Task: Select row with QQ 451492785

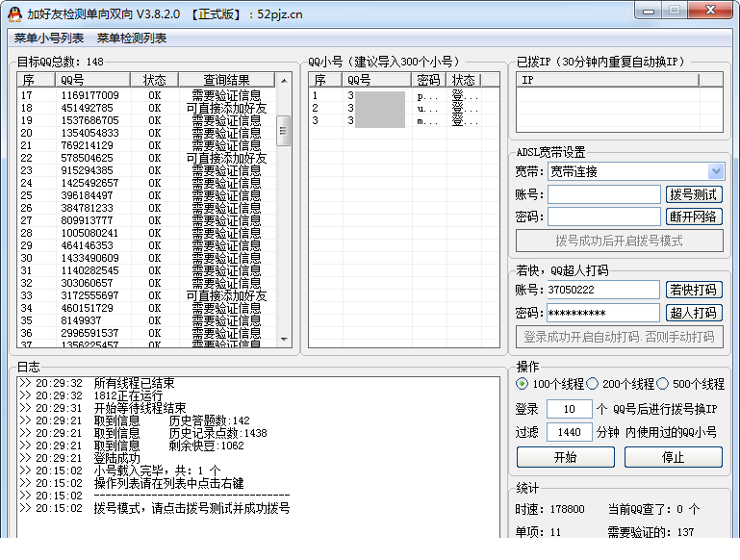Action: click(146, 108)
